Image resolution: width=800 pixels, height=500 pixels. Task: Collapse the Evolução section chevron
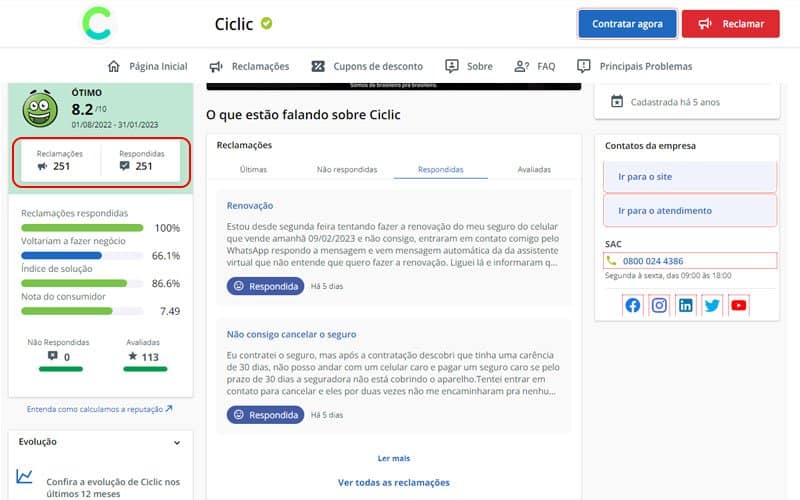pos(177,442)
